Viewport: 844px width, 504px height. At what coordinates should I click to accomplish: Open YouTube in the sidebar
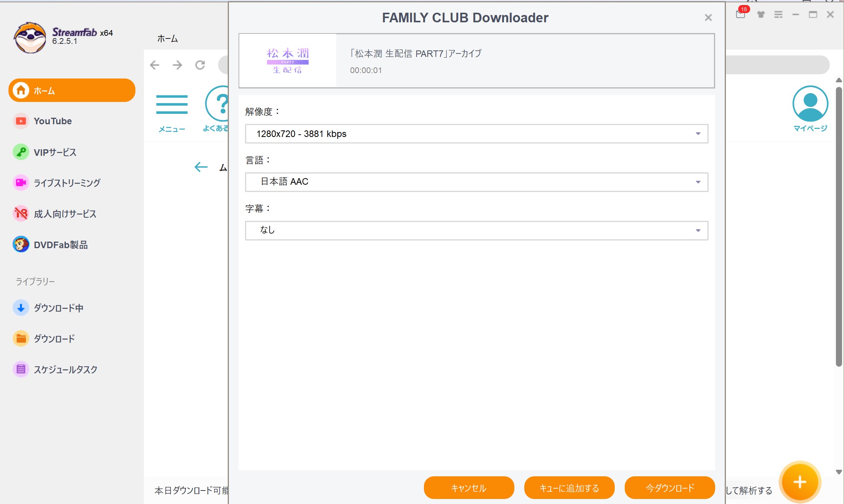pos(53,121)
